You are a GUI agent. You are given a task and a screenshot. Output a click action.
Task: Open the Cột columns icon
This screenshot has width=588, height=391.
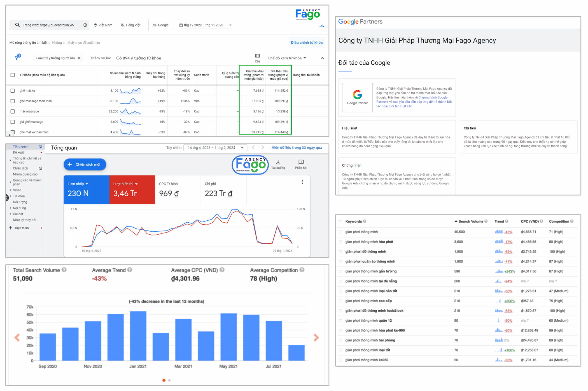pos(257,56)
